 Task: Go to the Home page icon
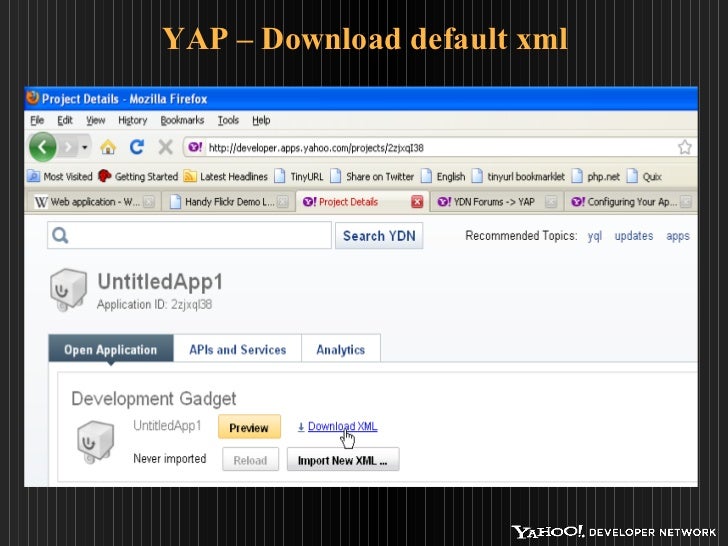pos(108,147)
